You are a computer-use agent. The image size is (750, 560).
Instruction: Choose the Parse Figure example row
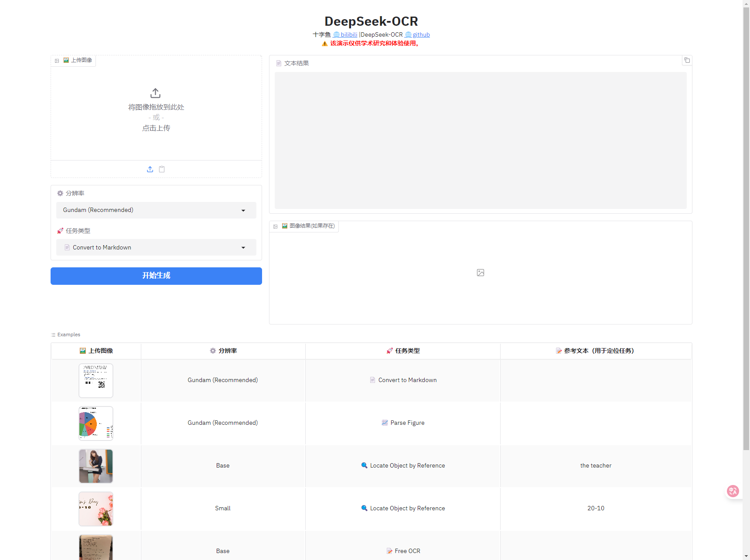407,423
